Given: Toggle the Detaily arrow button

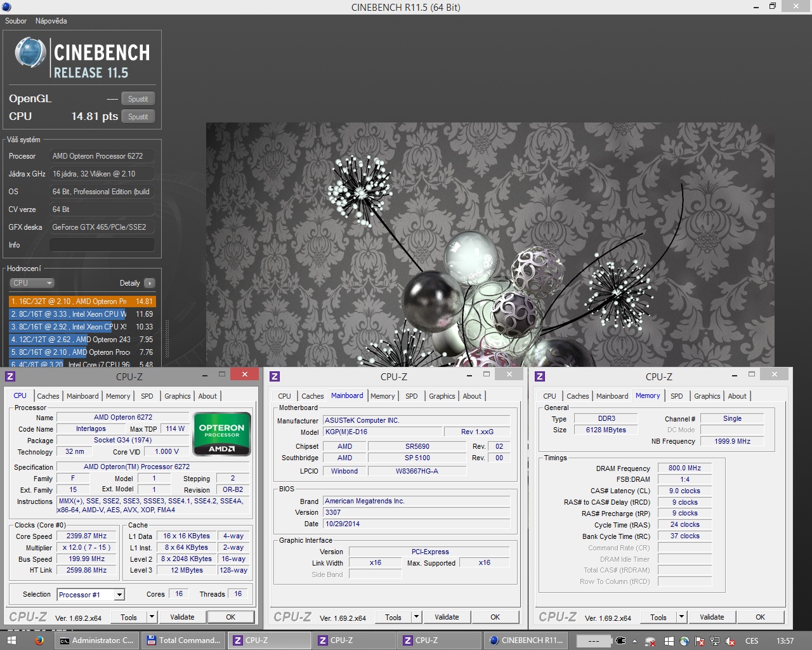Looking at the screenshot, I should [x=149, y=283].
